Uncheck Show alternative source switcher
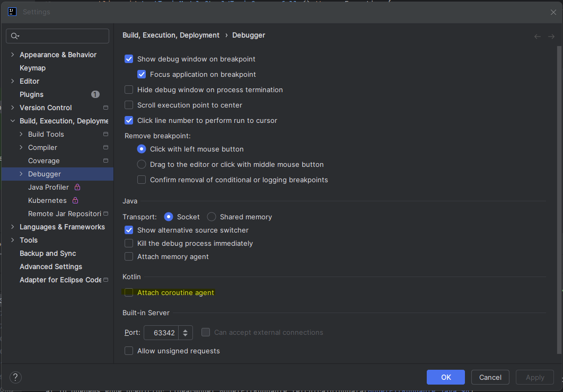This screenshot has height=392, width=563. coord(129,230)
